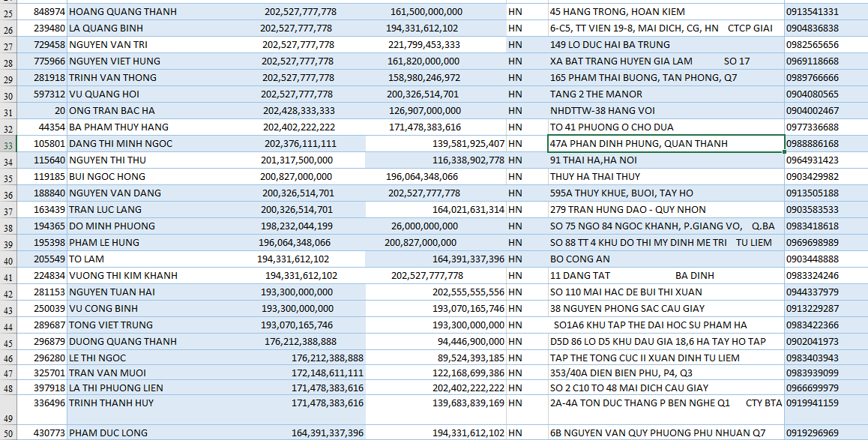Click cell with ONG TRAN BAC HA
Viewport: 868px width, 440px height.
[112, 111]
